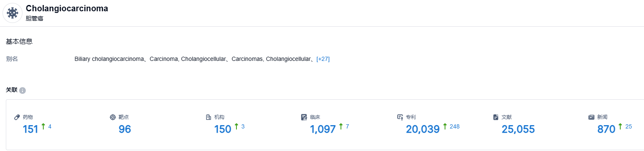This screenshot has height=151, width=644.
Task: Click the document icon beside 文献
Action: point(496,117)
